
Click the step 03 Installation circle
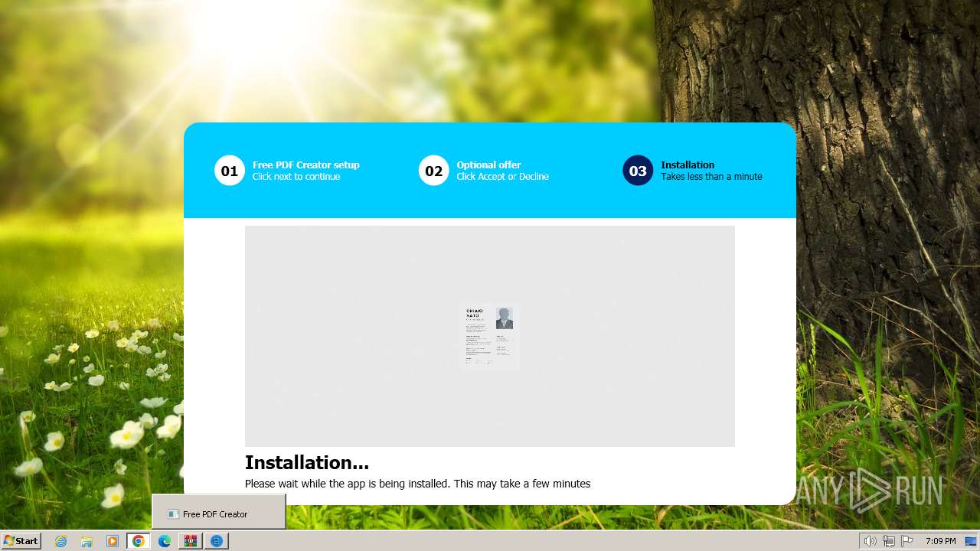click(x=638, y=171)
